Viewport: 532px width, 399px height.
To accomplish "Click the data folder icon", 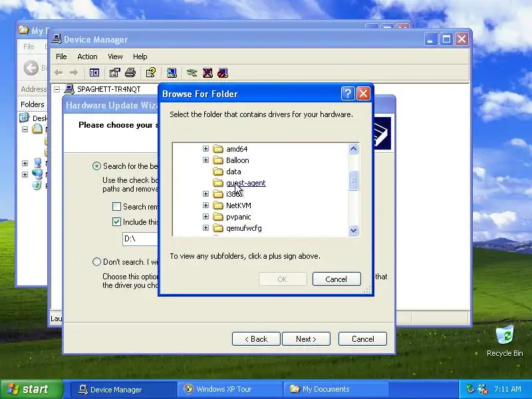I will point(218,172).
